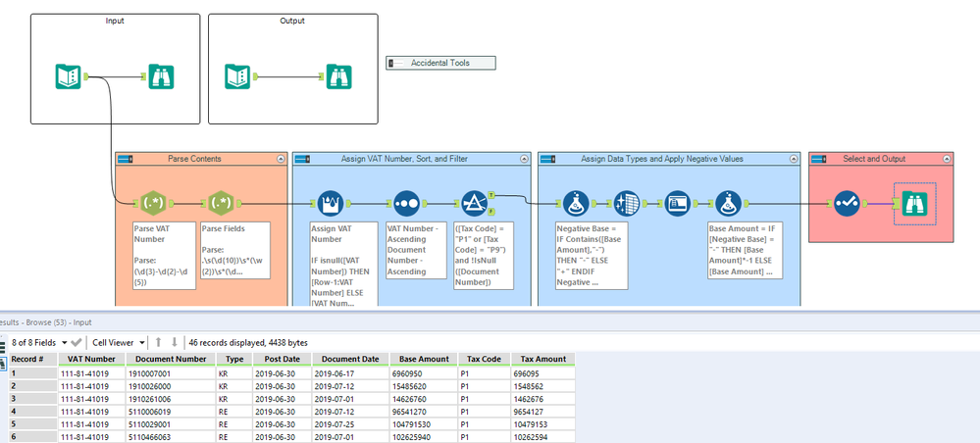Screen dimensions: 980x443
Task: Select Base Amount cell 96541270
Action: pyautogui.click(x=424, y=413)
